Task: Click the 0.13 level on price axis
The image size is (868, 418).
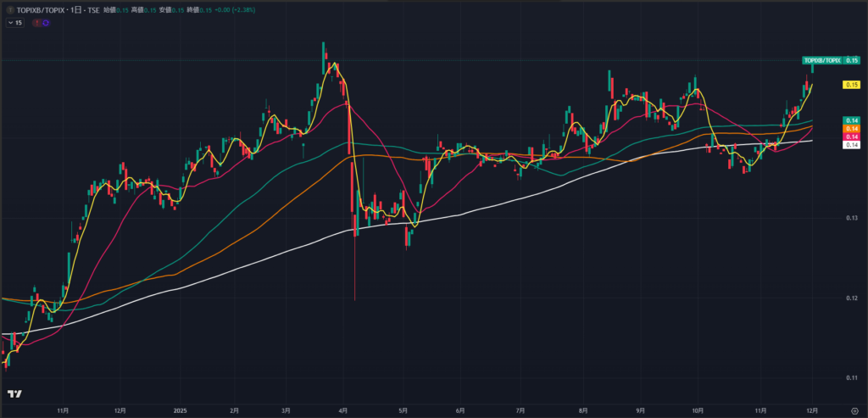Action: [x=852, y=218]
